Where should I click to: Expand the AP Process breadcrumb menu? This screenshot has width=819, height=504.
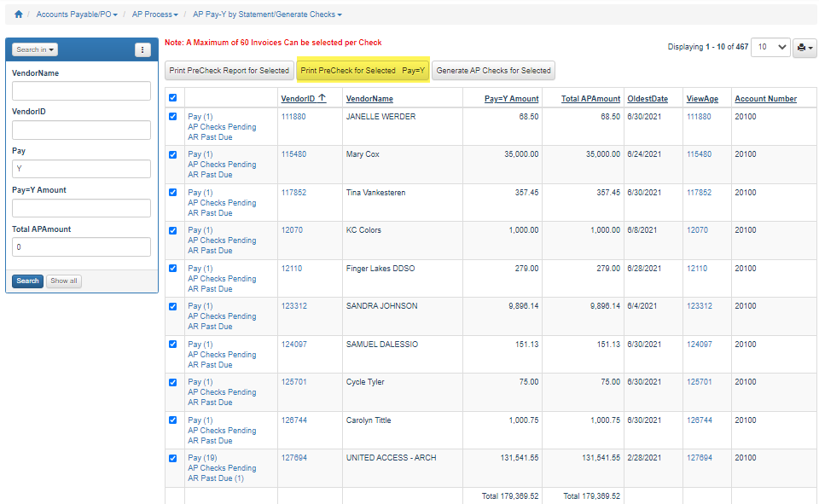(155, 14)
